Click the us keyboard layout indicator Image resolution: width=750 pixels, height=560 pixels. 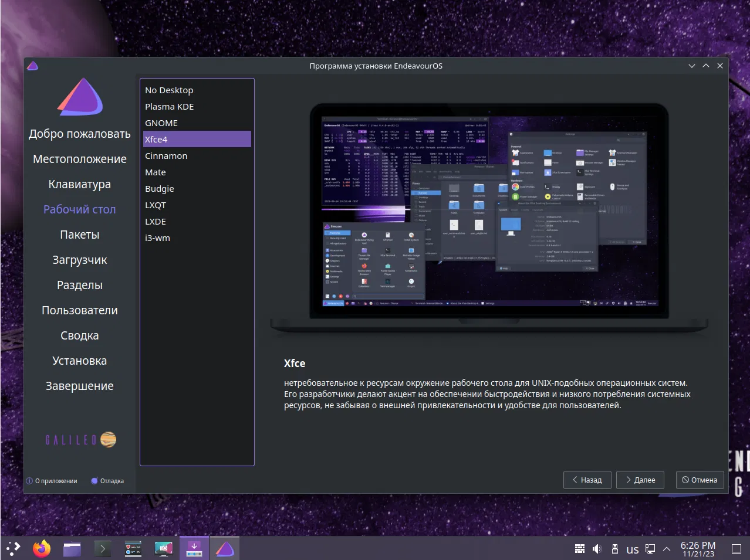(632, 549)
